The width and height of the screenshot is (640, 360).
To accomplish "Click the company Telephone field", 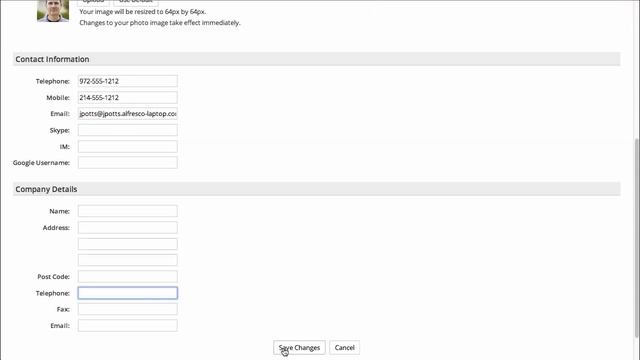I will (x=128, y=293).
